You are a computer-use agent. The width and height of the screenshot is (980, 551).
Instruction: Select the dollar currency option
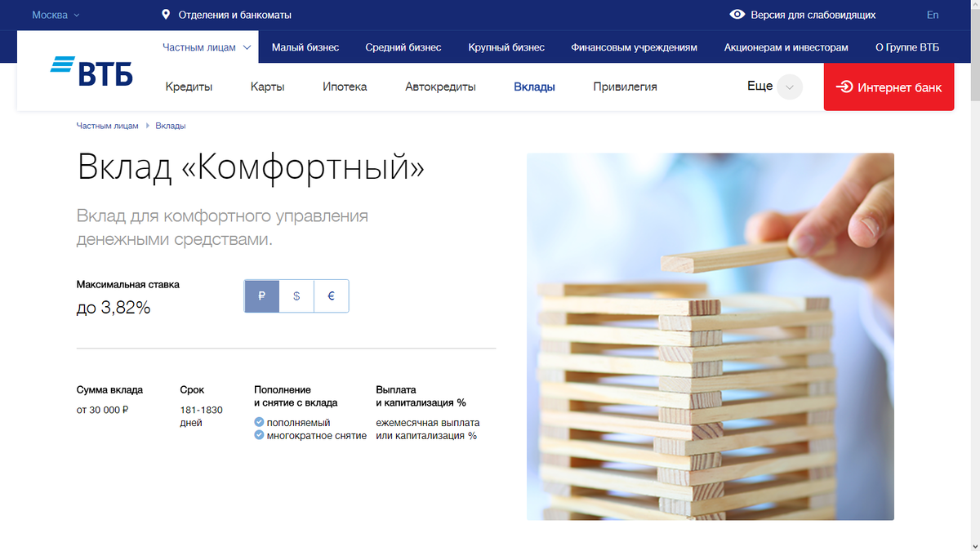pos(296,296)
